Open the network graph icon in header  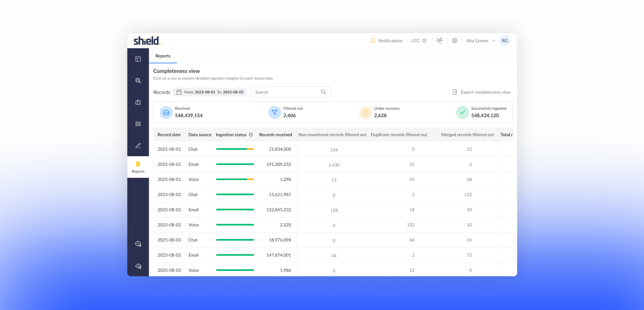439,40
